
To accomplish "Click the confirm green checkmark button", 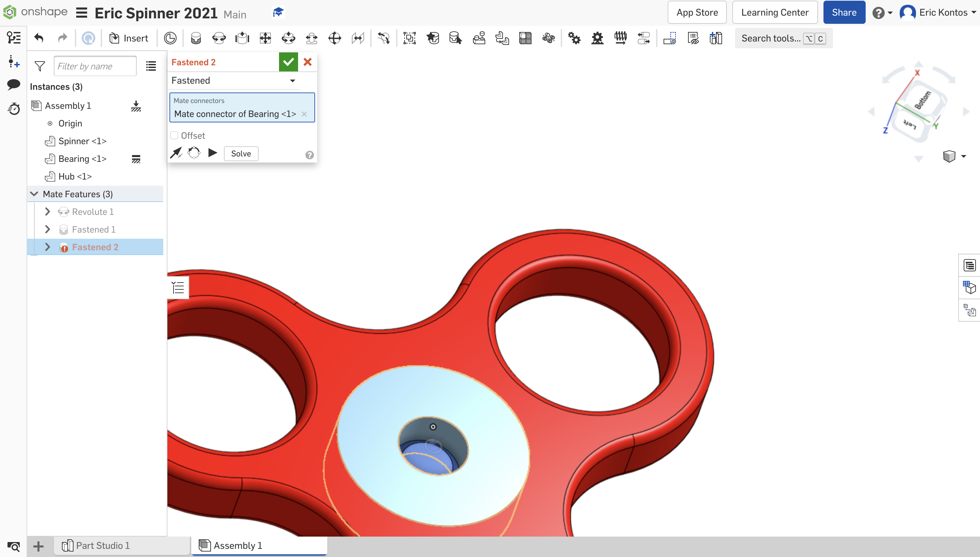I will (289, 62).
